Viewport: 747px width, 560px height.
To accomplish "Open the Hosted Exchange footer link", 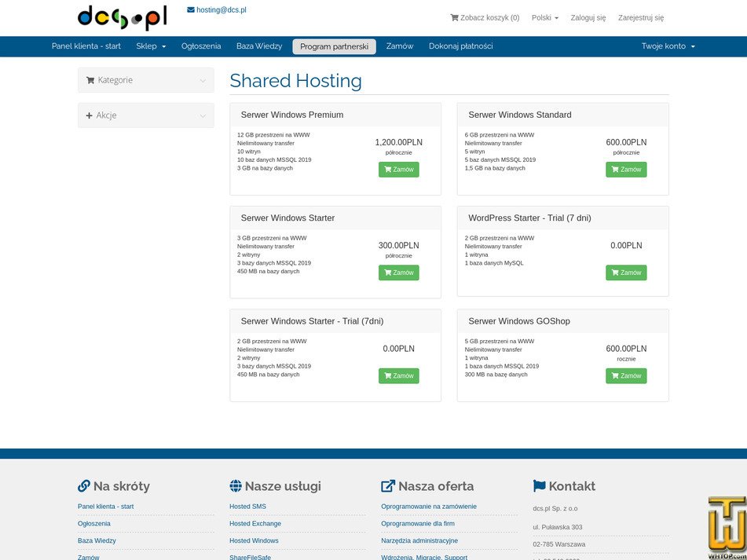I will (x=255, y=523).
